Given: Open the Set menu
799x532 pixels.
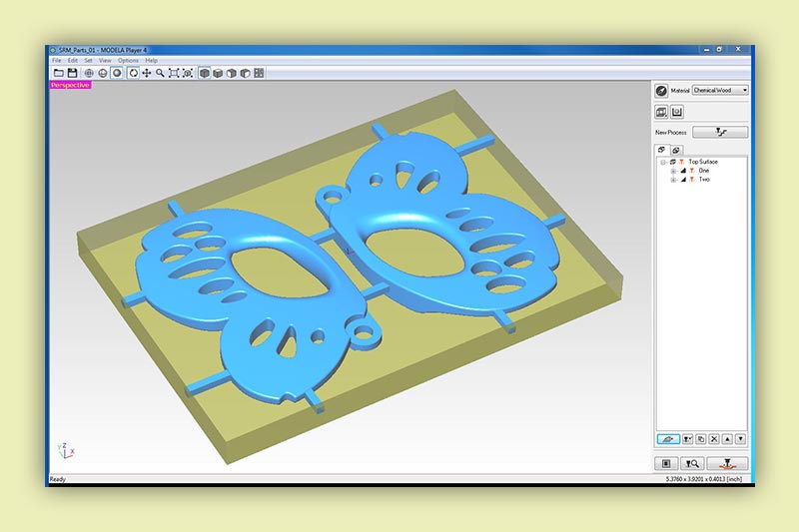Looking at the screenshot, I should tap(88, 61).
